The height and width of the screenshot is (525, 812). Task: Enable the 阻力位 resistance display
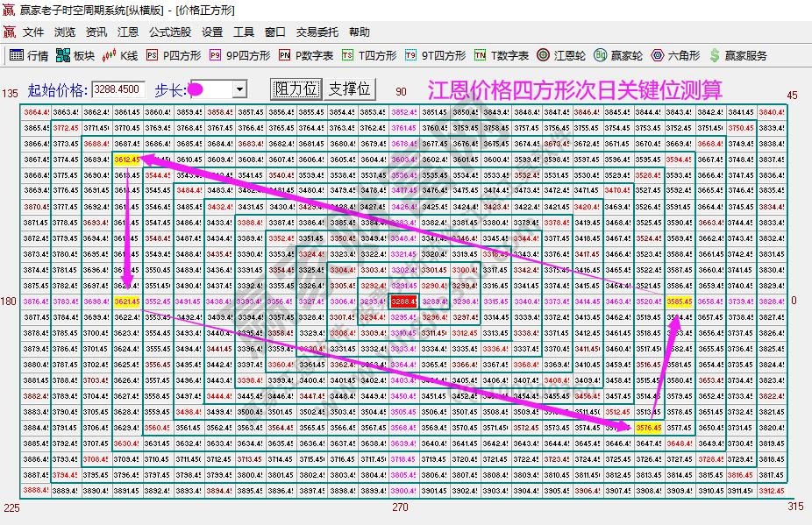point(296,89)
